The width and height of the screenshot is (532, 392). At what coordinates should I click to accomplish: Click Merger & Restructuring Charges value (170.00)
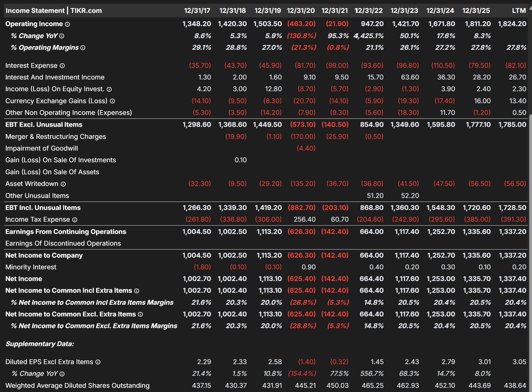coord(303,136)
